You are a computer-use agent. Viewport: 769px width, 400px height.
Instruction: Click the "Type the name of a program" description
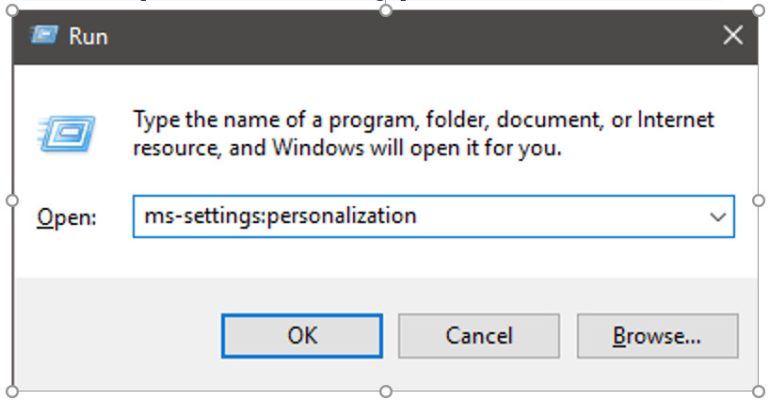pos(424,134)
